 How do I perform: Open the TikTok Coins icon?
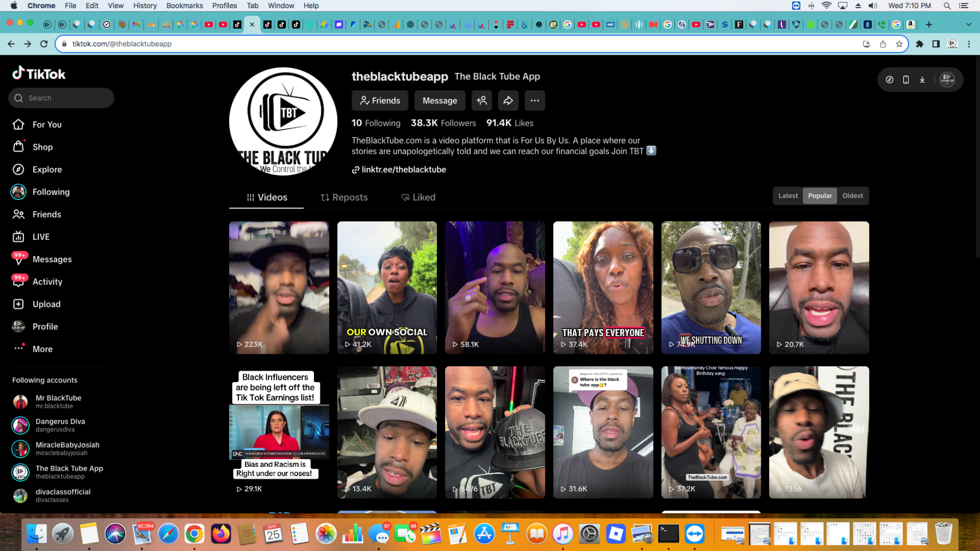point(890,79)
